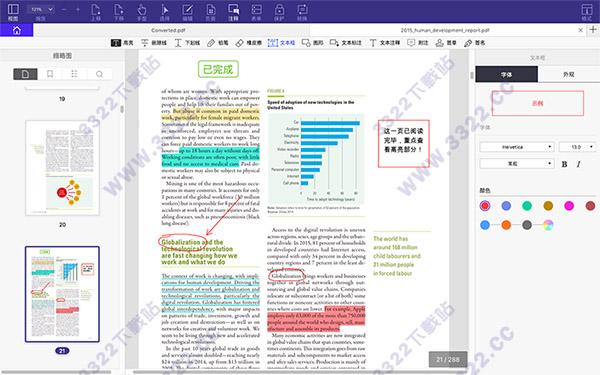600x375 pixels.
Task: Pick the eraser tool
Action: [249, 43]
